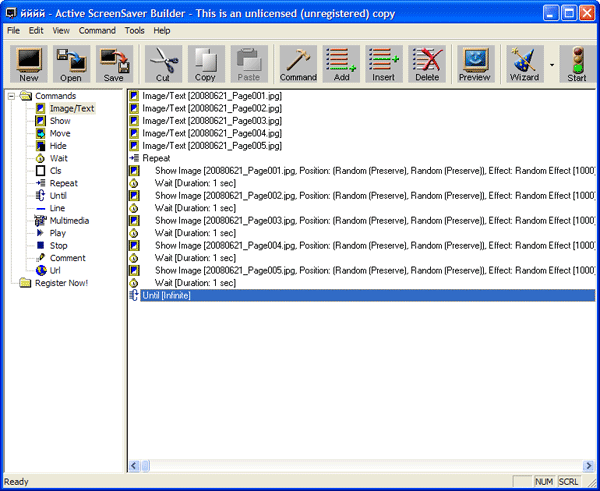Collapse the Commands tree folder
Screen dimensions: 600x491
click(x=11, y=96)
